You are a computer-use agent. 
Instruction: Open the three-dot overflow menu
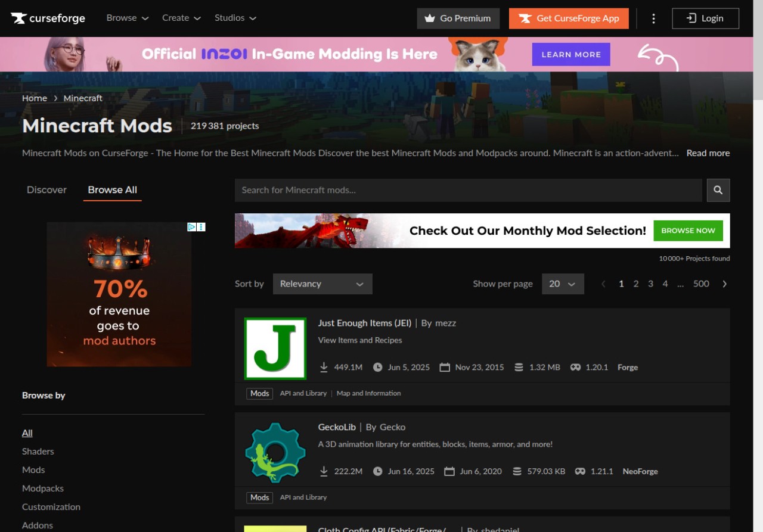pyautogui.click(x=653, y=18)
